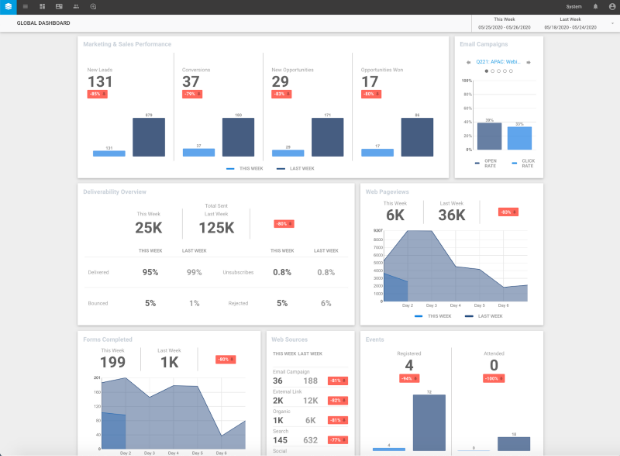Image resolution: width=620 pixels, height=456 pixels.
Task: Click the circular search icon in top bar
Action: click(93, 7)
